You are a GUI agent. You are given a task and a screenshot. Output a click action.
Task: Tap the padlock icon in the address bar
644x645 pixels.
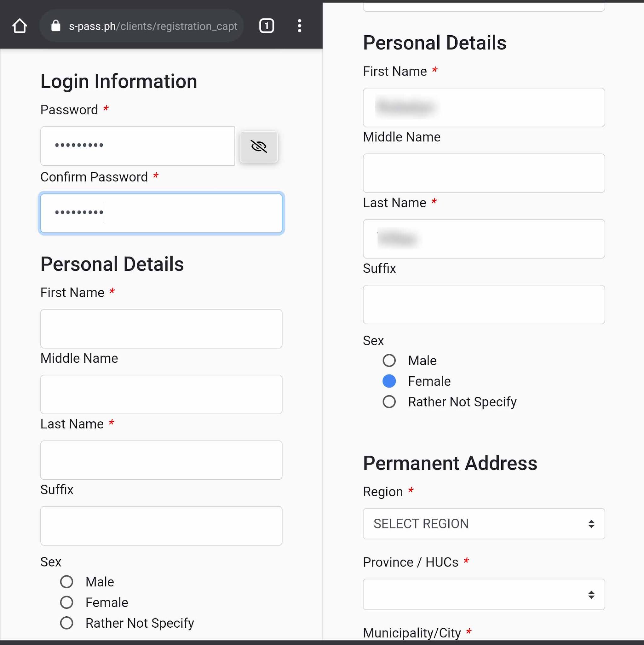coord(55,26)
